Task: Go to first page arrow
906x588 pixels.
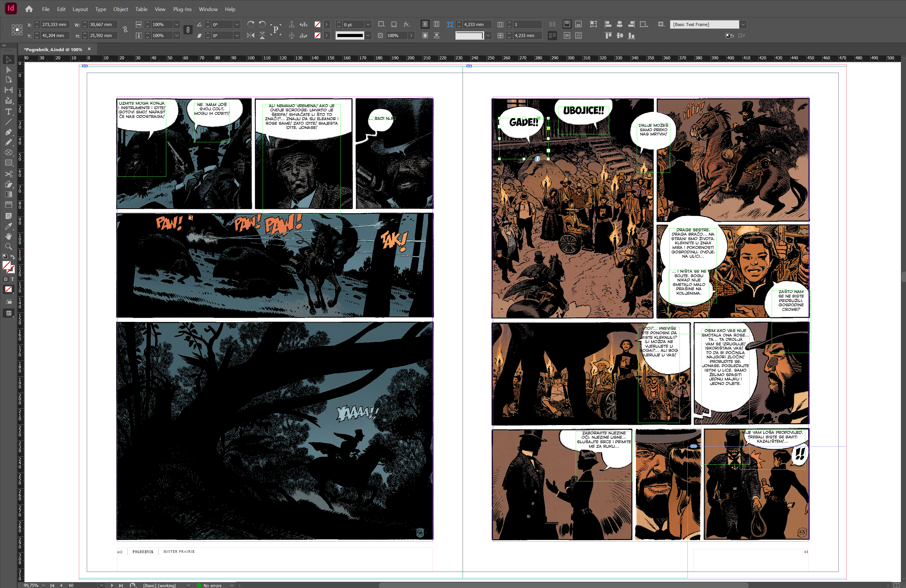Action: 52,585
